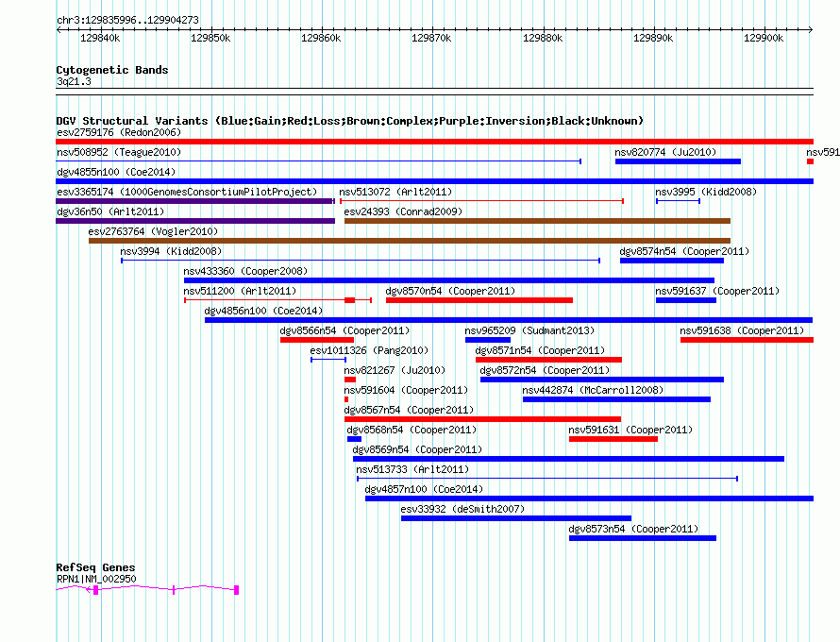Open esv24393 (Conrad2009) label

403,211
